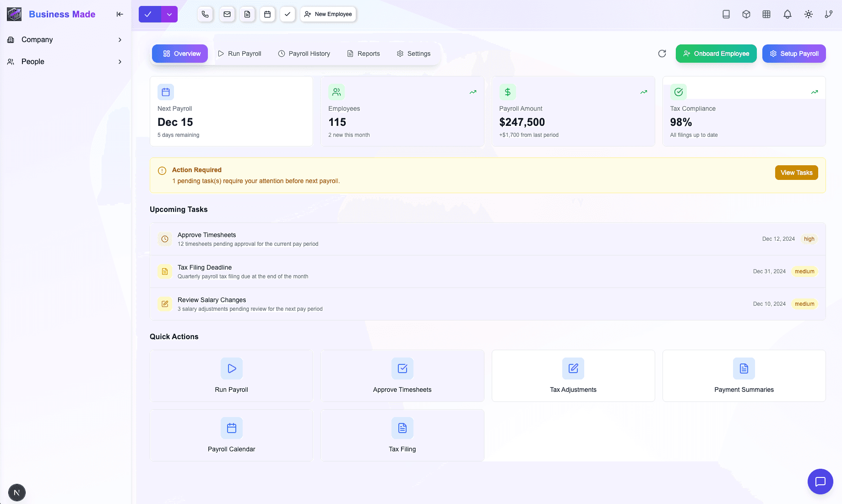Switch to the Payroll History tab
This screenshot has width=842, height=504.
coord(304,54)
